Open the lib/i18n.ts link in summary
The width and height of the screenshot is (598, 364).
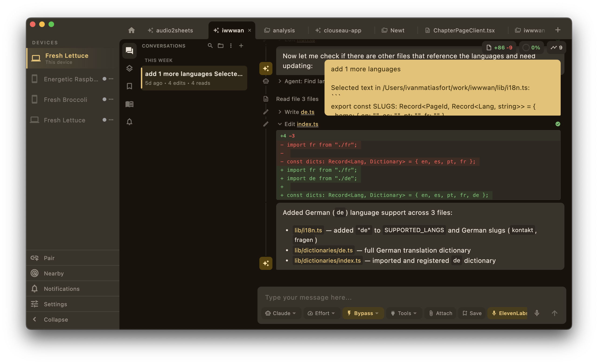(308, 230)
